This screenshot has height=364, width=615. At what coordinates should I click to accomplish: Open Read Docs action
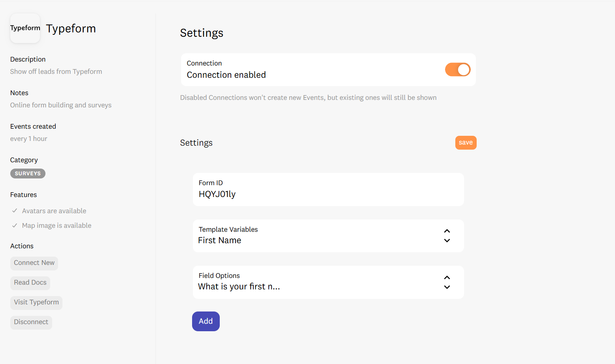point(30,283)
